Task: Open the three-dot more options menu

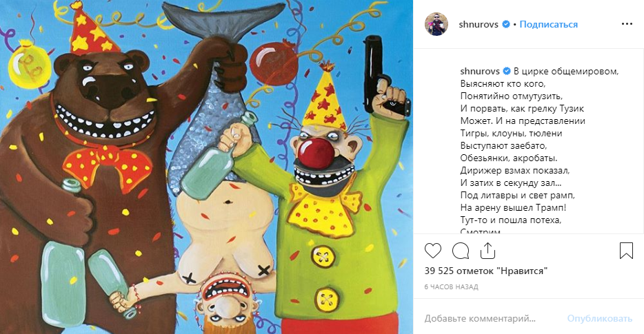Action: (x=627, y=24)
